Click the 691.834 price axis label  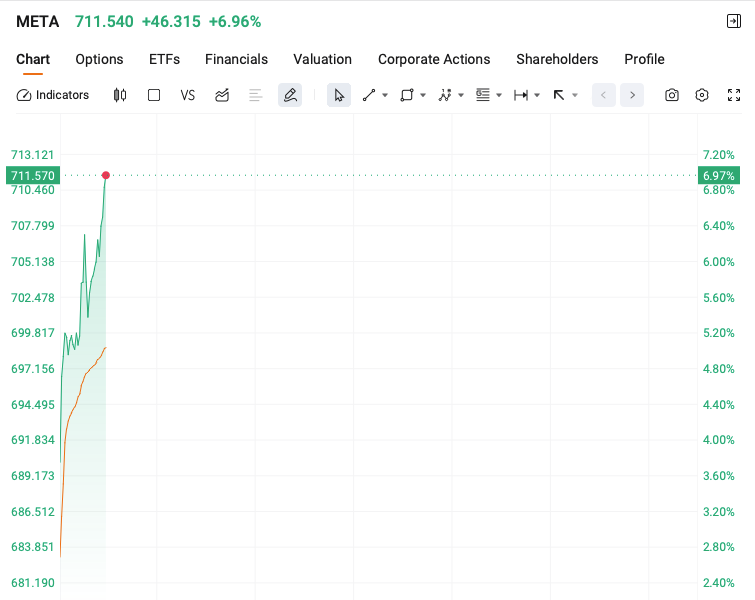(33, 440)
